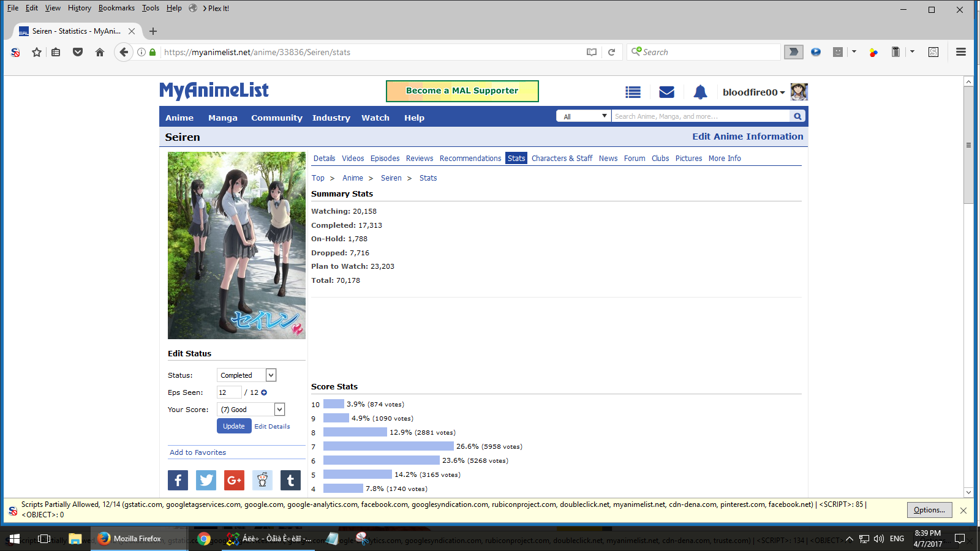The image size is (980, 551).
Task: Share on Twitter icon
Action: click(x=206, y=481)
